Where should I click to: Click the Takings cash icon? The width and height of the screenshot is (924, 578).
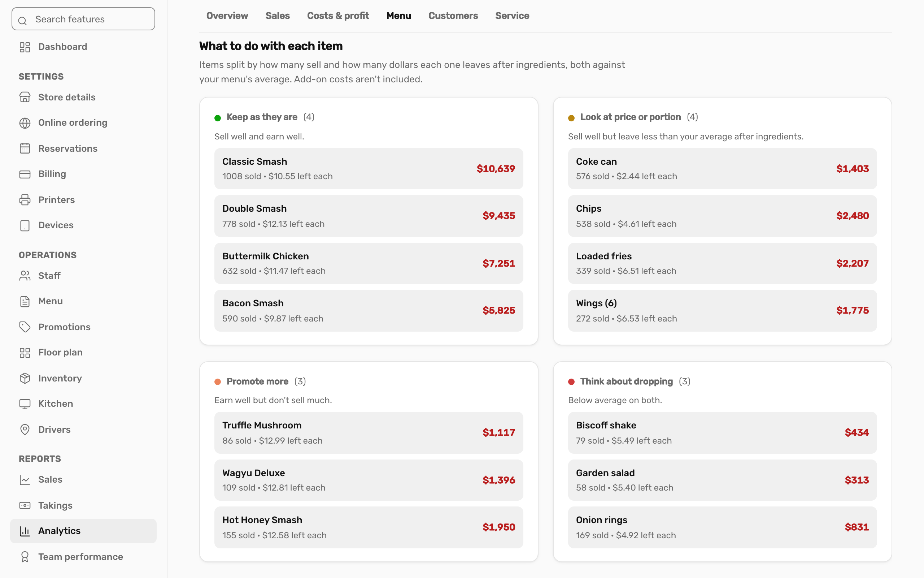[x=25, y=505]
